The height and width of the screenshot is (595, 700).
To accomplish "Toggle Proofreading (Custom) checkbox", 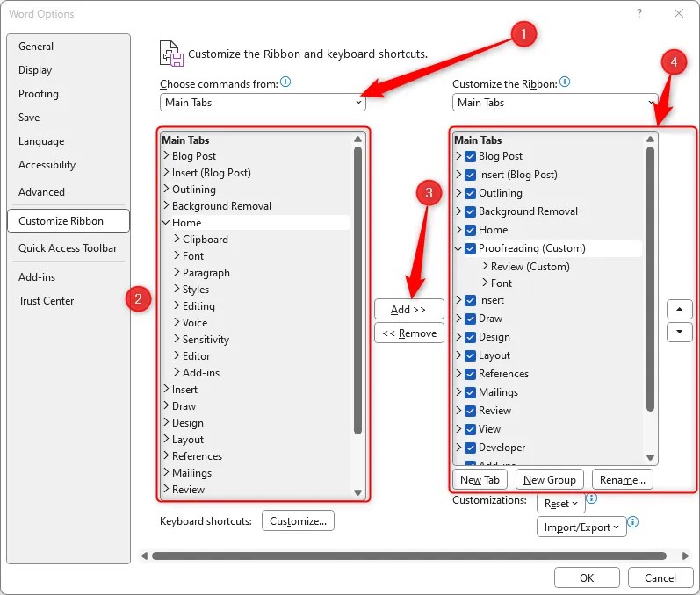I will click(x=470, y=248).
